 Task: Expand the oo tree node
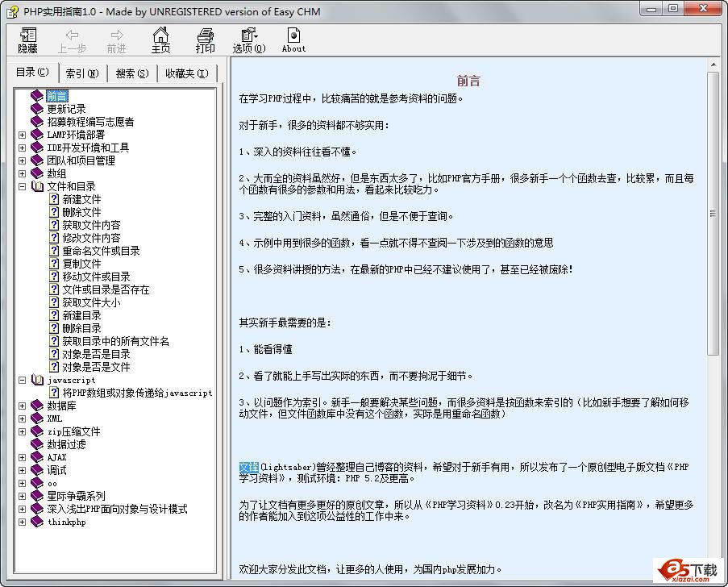coord(23,484)
